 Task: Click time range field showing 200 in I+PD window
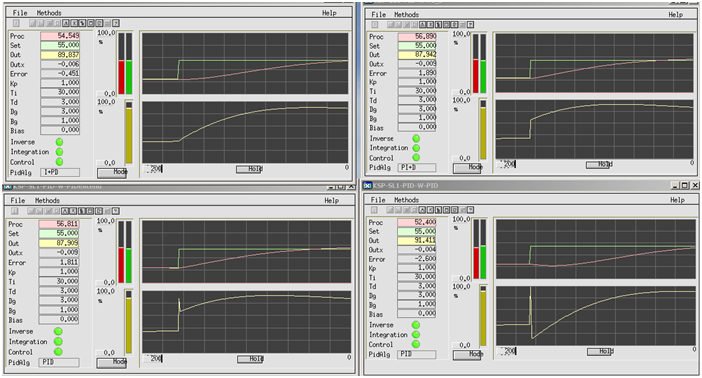point(153,169)
